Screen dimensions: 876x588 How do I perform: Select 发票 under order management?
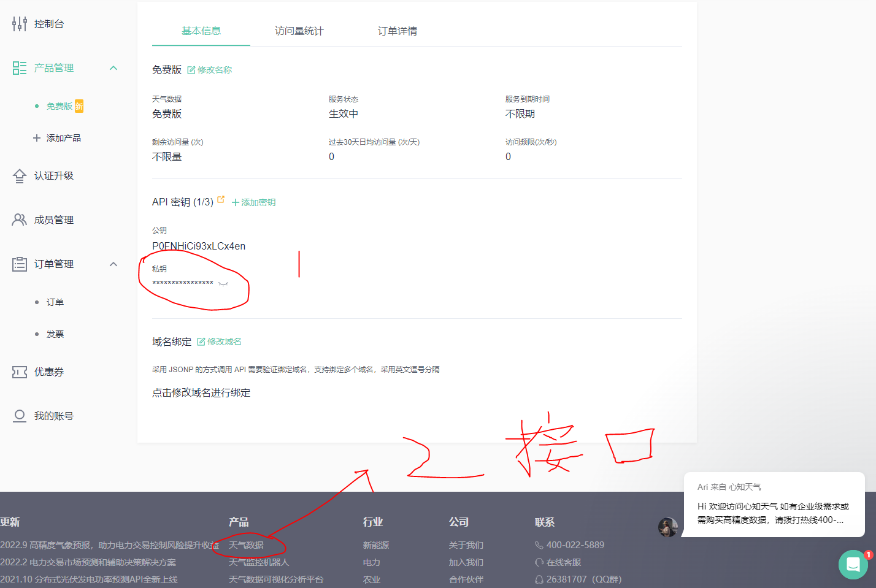pos(55,334)
